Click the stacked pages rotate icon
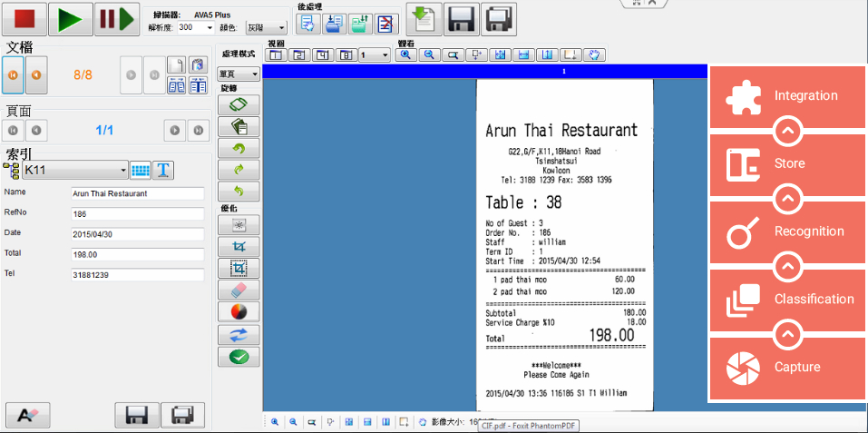868x433 pixels. 239,126
